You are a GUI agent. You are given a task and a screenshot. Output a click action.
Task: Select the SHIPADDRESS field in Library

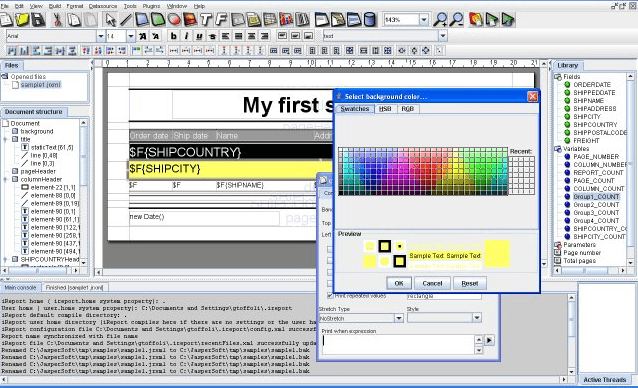[x=594, y=109]
